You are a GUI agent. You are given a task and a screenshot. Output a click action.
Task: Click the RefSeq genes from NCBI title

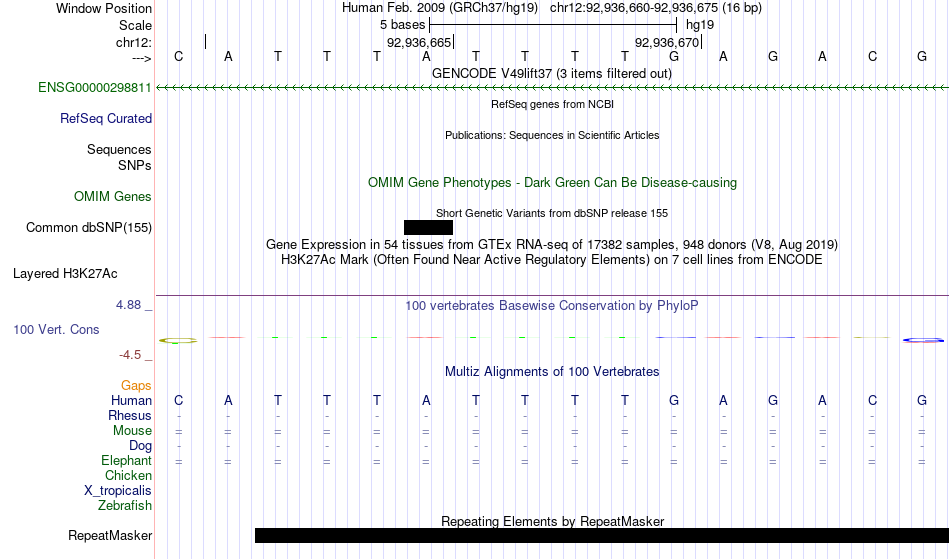pos(553,104)
